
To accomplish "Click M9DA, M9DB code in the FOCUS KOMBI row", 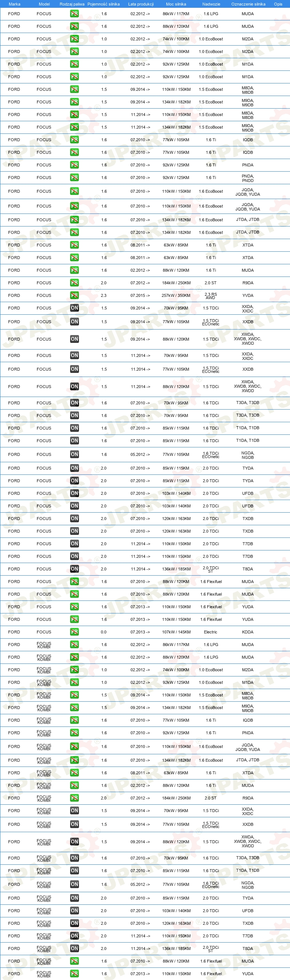I will click(248, 708).
